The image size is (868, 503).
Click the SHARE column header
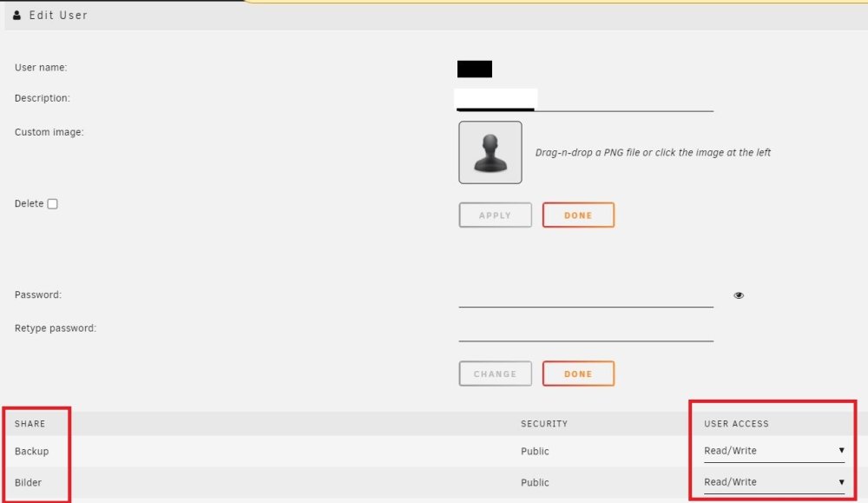click(30, 424)
